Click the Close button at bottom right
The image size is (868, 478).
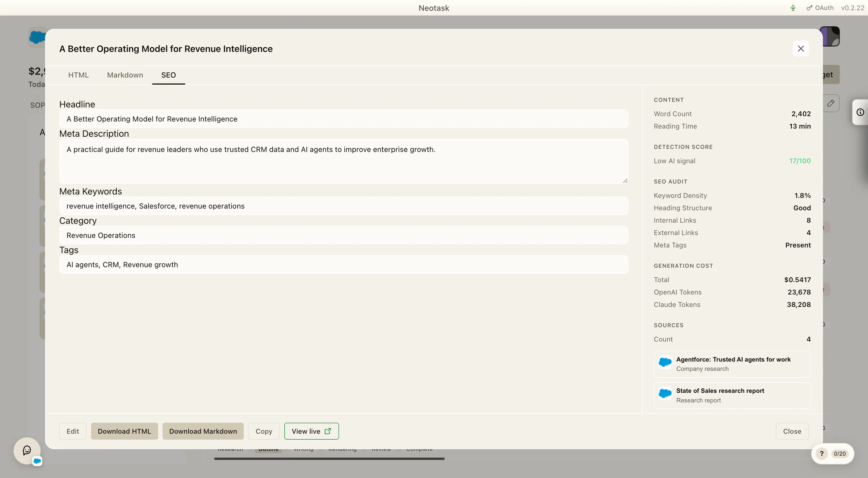(x=792, y=431)
